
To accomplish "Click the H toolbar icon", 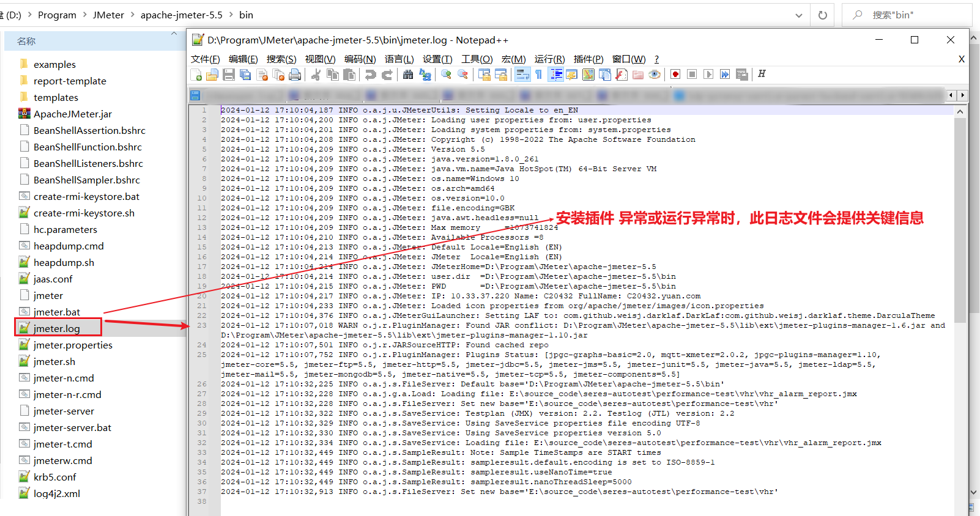I will (762, 74).
